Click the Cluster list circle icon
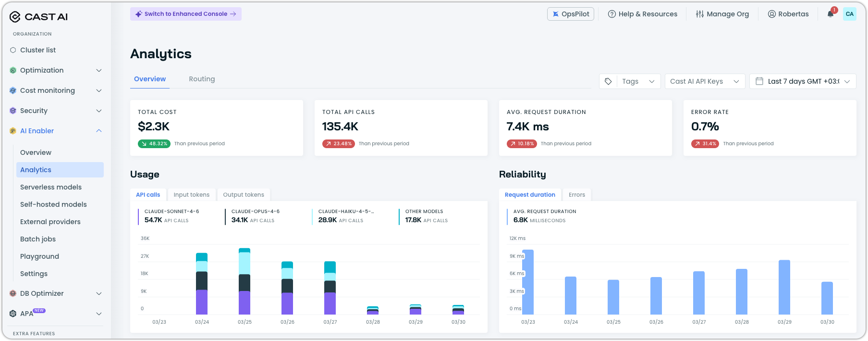868x341 pixels. 13,50
